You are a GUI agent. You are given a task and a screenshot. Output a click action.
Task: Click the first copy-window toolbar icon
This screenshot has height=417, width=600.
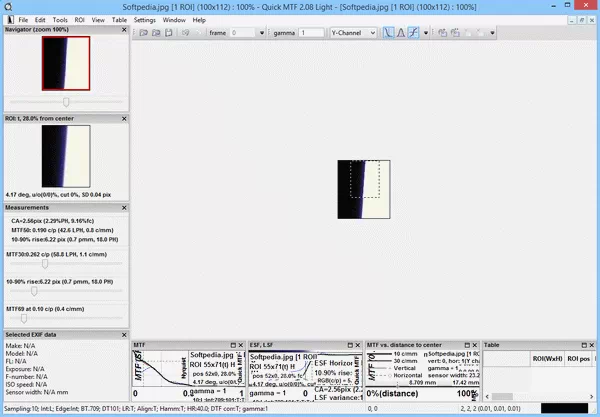(x=442, y=33)
